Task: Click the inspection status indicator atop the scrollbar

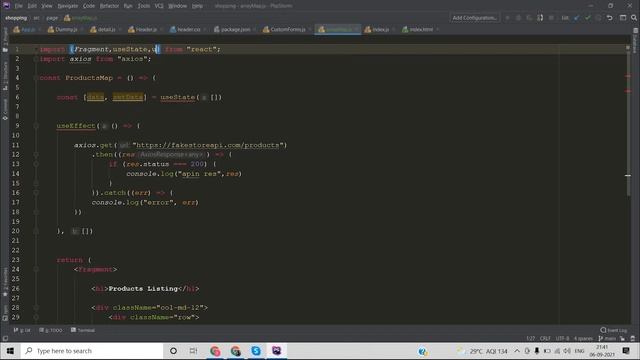Action: [x=628, y=48]
